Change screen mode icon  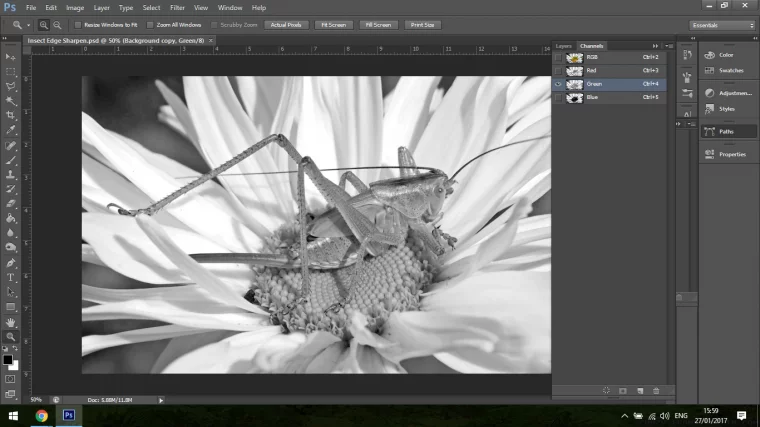[10, 394]
